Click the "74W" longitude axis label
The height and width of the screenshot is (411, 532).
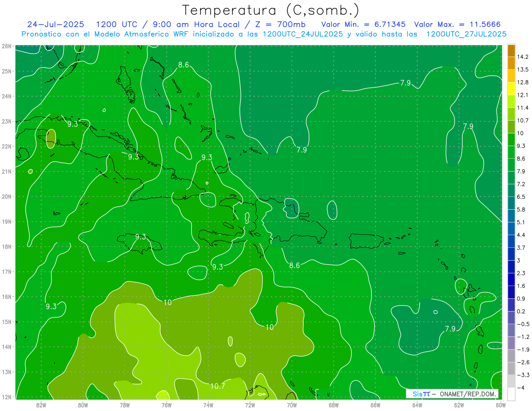pos(208,405)
